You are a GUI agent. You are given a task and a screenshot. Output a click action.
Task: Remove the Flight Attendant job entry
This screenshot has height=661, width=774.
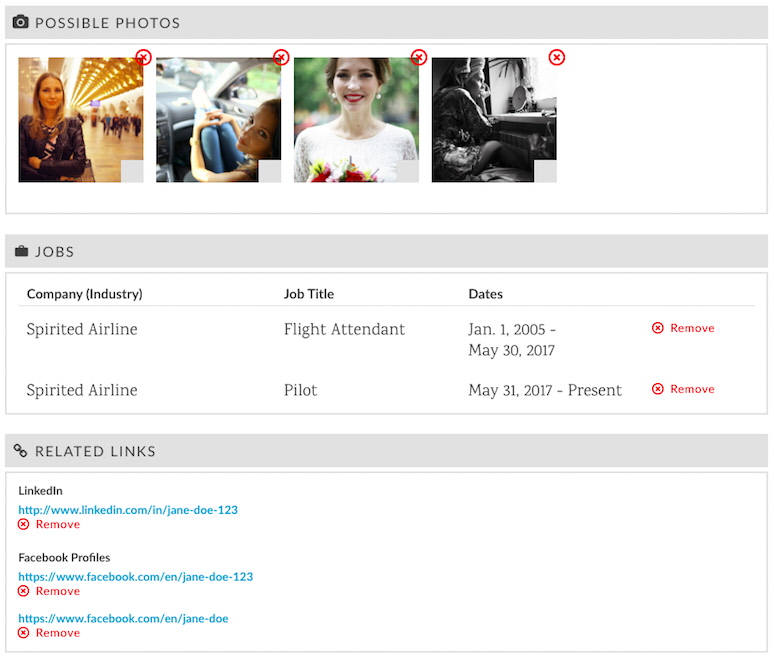pos(683,328)
